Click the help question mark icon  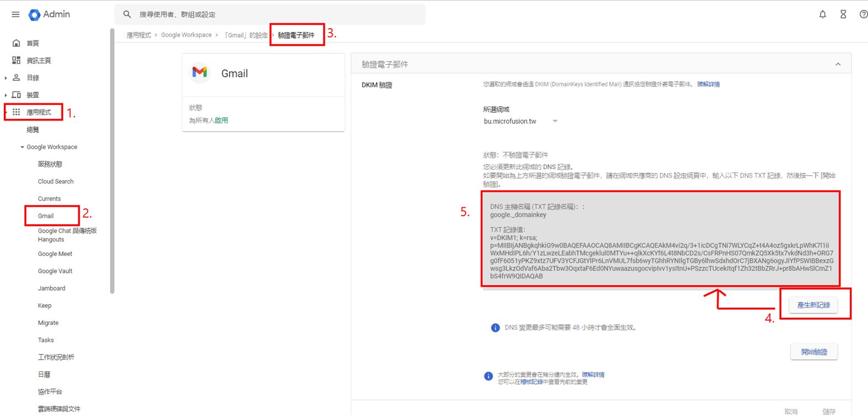(863, 14)
